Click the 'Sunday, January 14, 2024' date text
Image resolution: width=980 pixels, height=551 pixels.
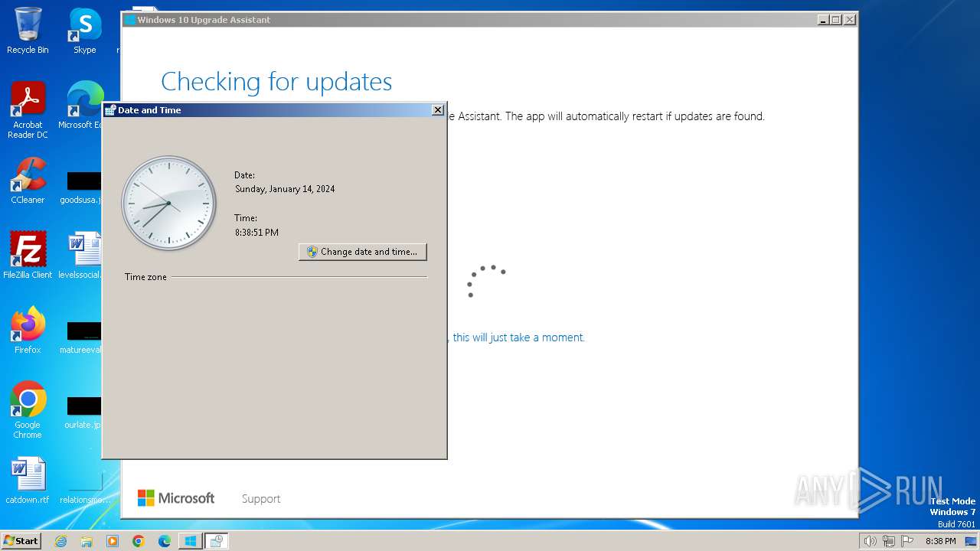pyautogui.click(x=285, y=189)
